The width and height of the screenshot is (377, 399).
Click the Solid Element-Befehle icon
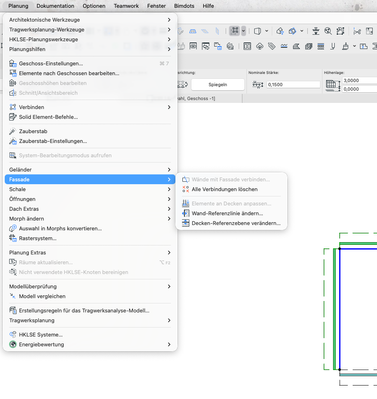click(x=13, y=117)
